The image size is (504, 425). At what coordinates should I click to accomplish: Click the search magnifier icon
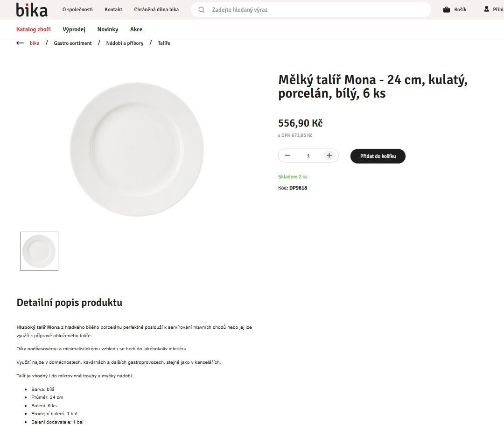(x=201, y=10)
